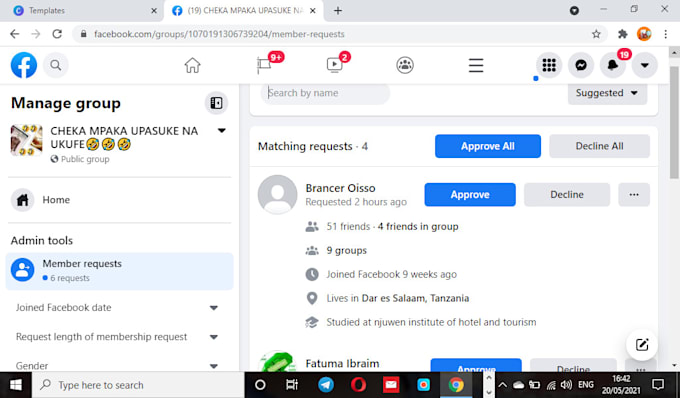Click volume speaker tray icon
680x398 pixels.
pyautogui.click(x=566, y=385)
